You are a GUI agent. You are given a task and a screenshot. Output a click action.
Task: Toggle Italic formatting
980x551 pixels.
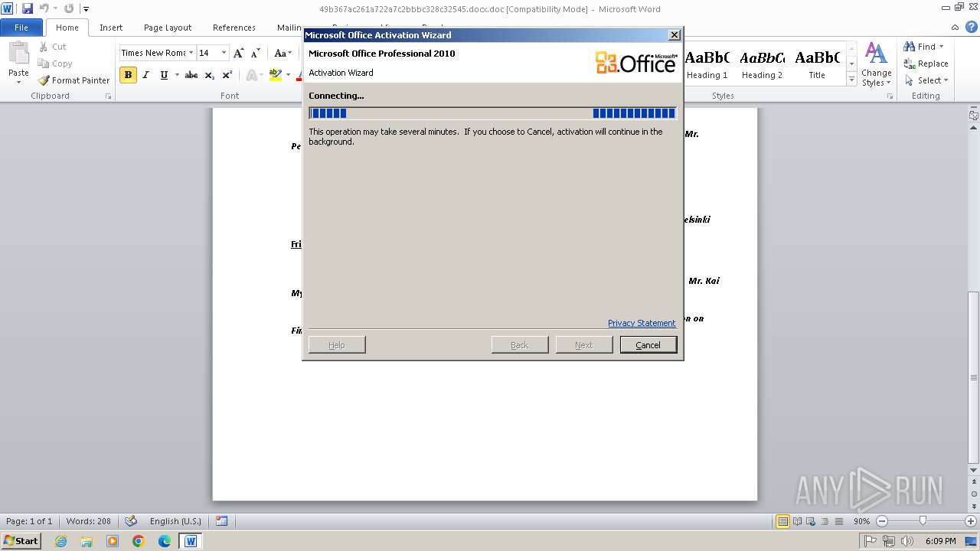tap(145, 75)
